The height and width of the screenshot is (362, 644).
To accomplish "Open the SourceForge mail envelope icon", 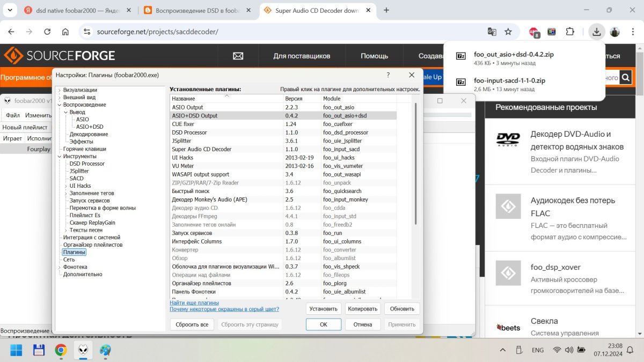I will pyautogui.click(x=238, y=56).
